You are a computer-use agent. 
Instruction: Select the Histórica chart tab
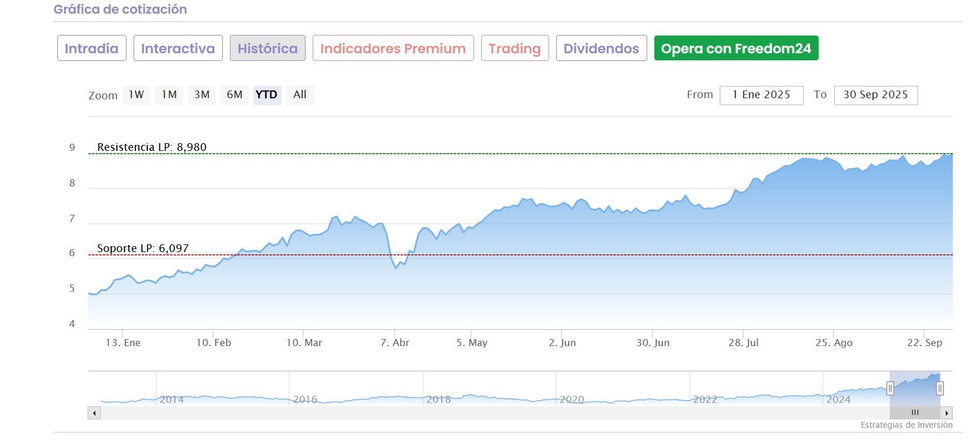(268, 49)
